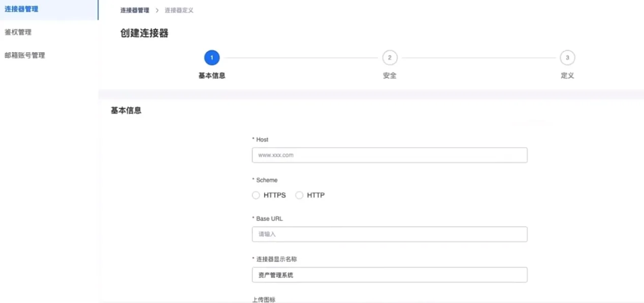Click the Host input field
644x303 pixels.
point(389,155)
